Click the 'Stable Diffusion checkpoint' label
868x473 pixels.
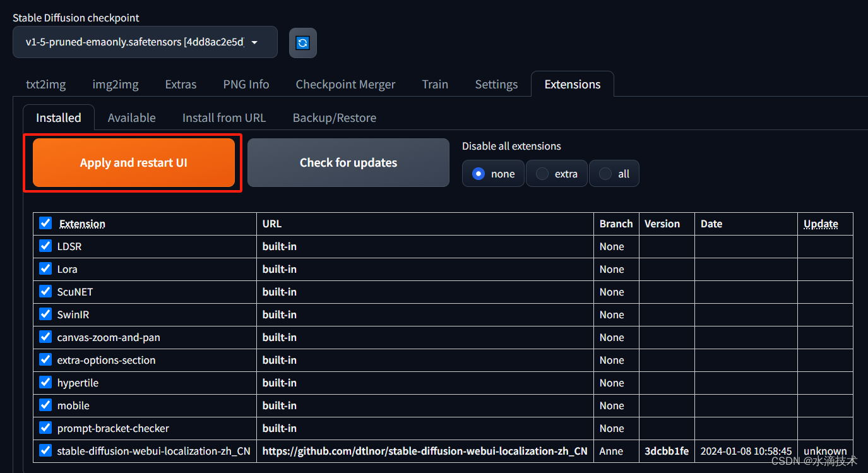(x=76, y=18)
